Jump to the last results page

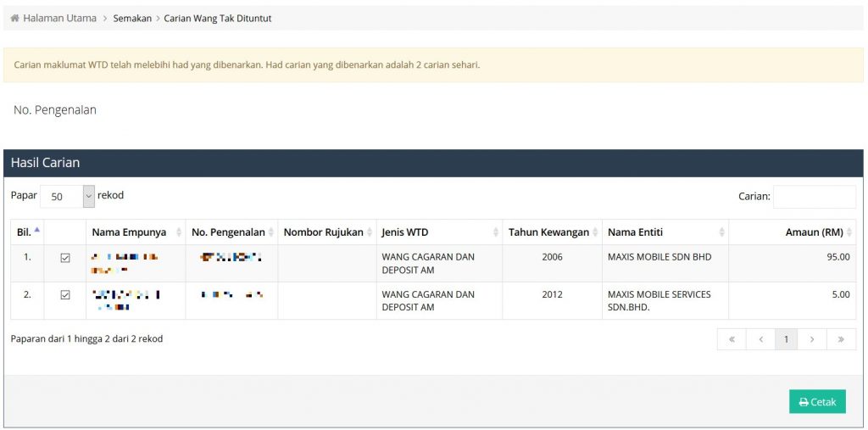[x=841, y=339]
